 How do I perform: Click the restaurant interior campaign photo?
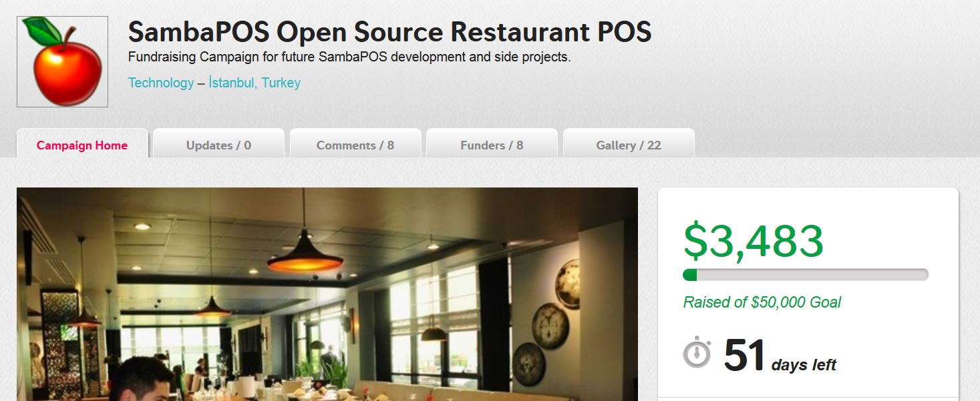tap(327, 294)
